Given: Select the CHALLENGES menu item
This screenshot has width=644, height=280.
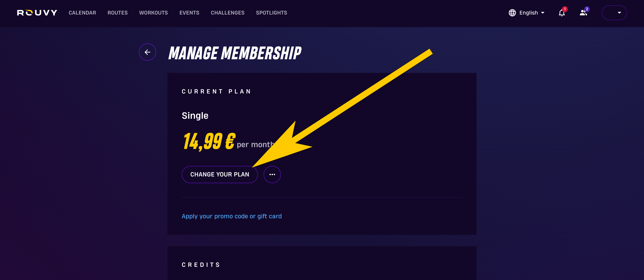Looking at the screenshot, I should [x=227, y=13].
